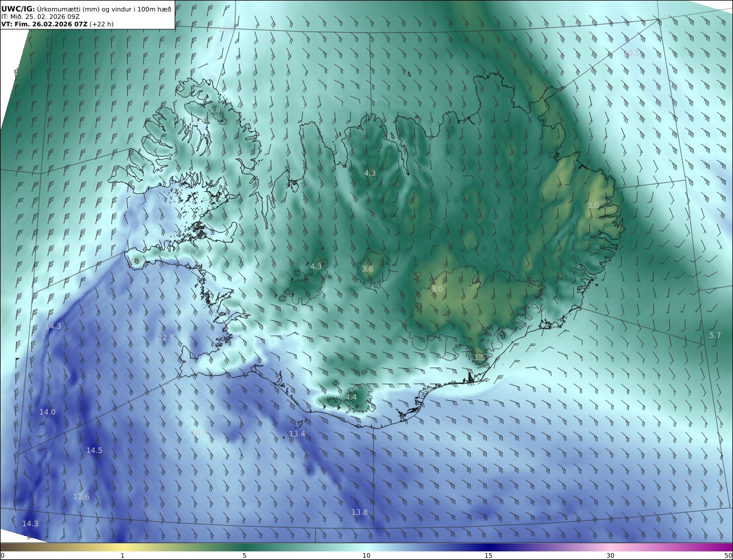Click the dark blue segment of the colour scale bar
Image resolution: width=733 pixels, height=560 pixels.
[488, 547]
